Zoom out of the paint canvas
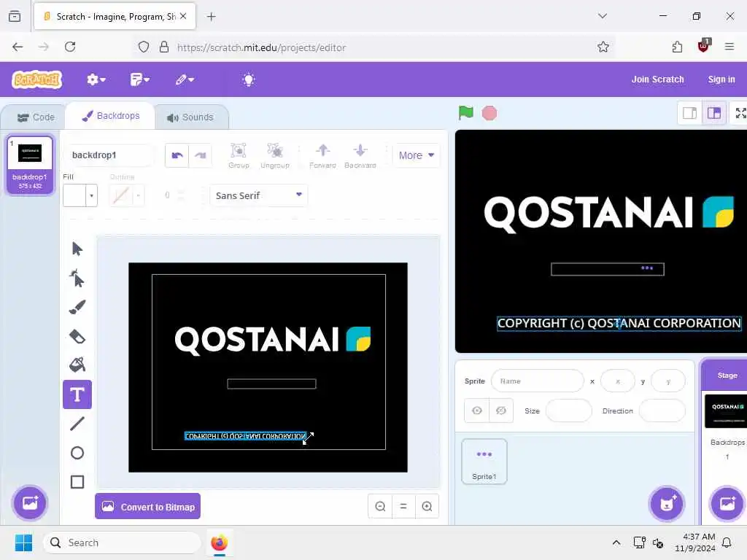This screenshot has width=747, height=560. click(380, 506)
